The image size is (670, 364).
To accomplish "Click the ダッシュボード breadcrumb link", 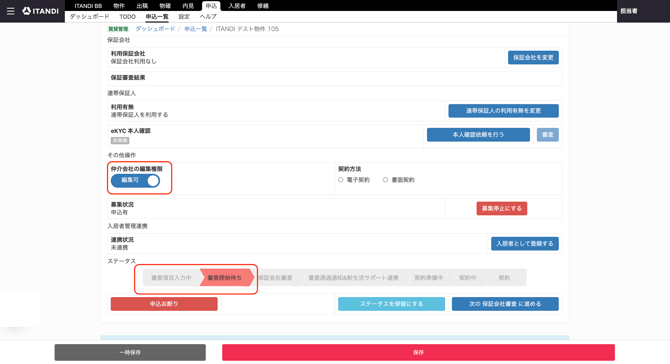I will coord(155,29).
